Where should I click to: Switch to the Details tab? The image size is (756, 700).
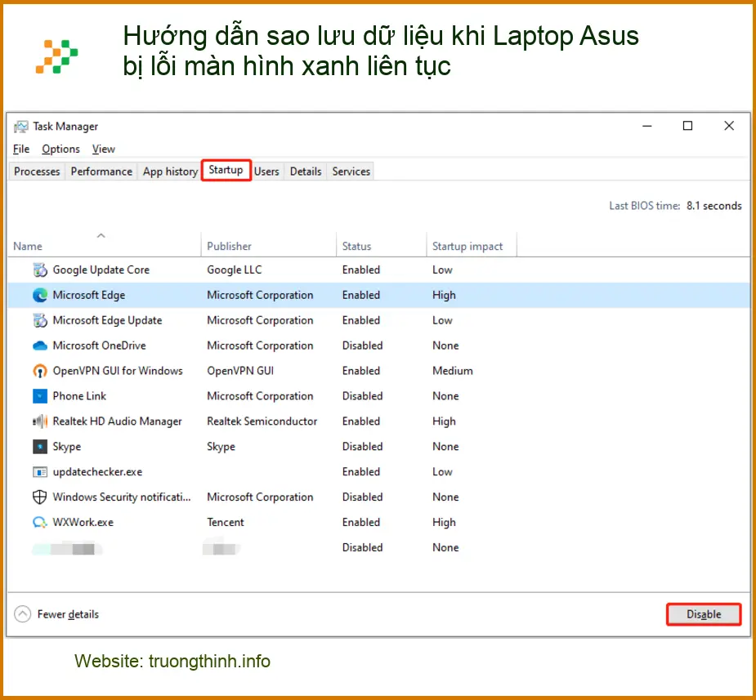click(306, 172)
